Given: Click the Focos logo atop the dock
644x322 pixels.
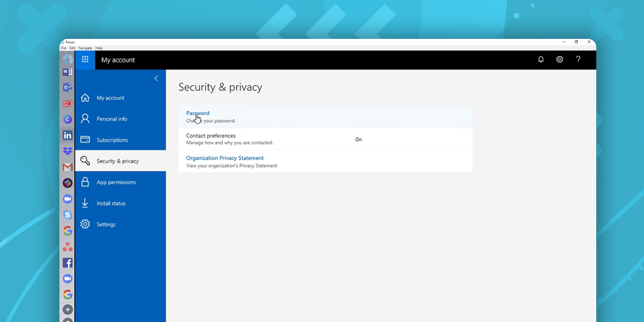Looking at the screenshot, I should [67, 59].
